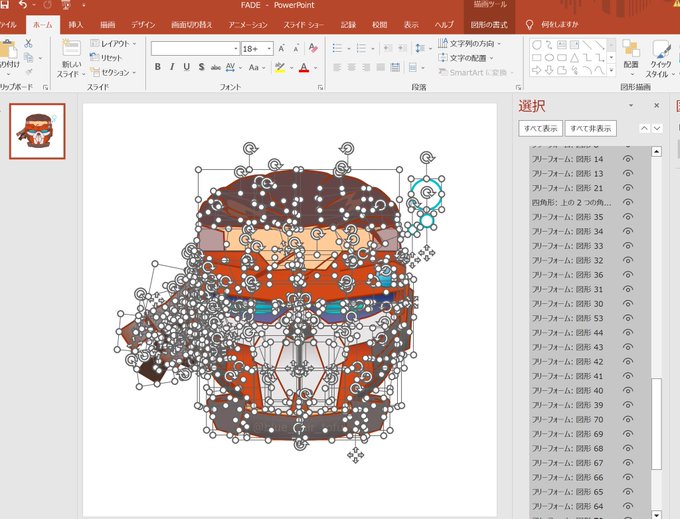Screen dimensions: 680x519
Task: Click the Selection pane scrollbar thumb
Action: click(x=657, y=424)
